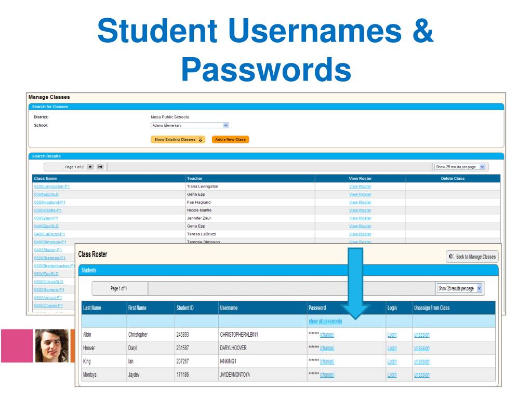
Task: Open Show 25 results per page dropdown in Search Results
Action: click(x=460, y=167)
